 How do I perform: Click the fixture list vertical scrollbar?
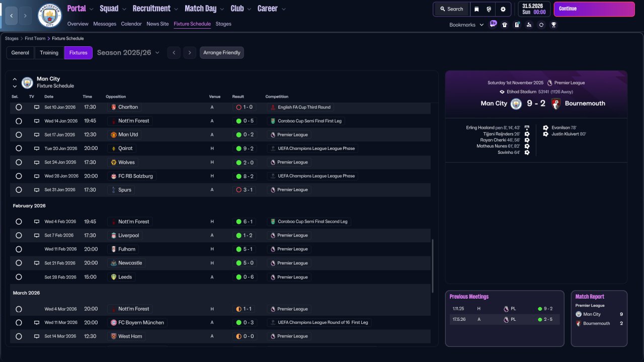(x=432, y=266)
